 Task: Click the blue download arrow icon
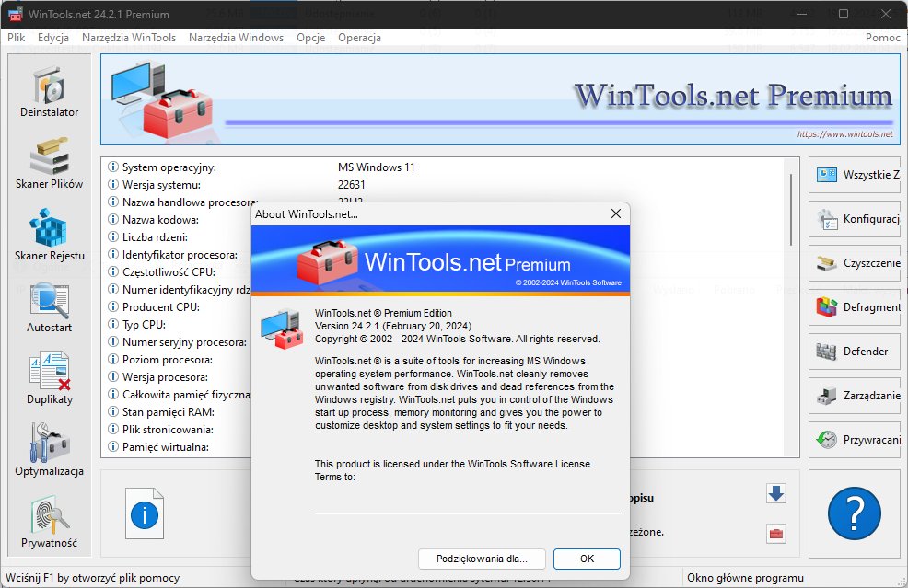point(776,493)
